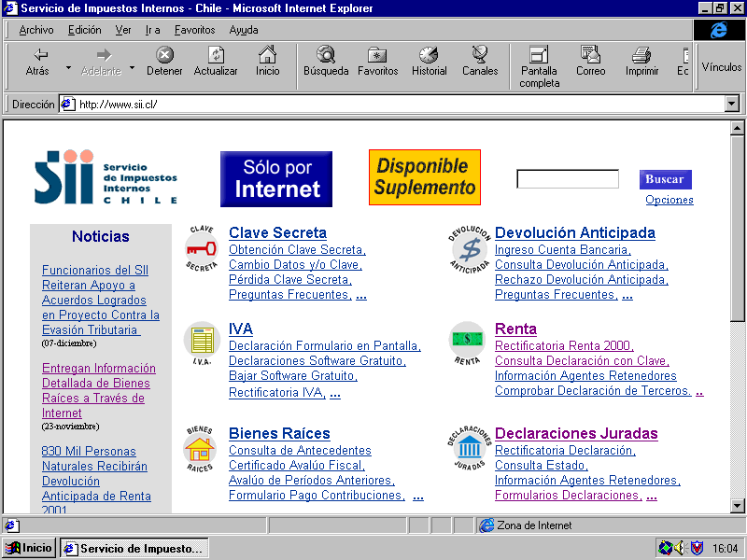
Task: Click the Sólo por Internet banner
Action: 276,179
